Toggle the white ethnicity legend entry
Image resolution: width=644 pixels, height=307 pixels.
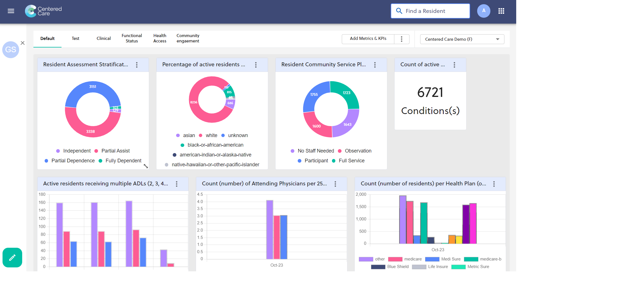click(211, 135)
